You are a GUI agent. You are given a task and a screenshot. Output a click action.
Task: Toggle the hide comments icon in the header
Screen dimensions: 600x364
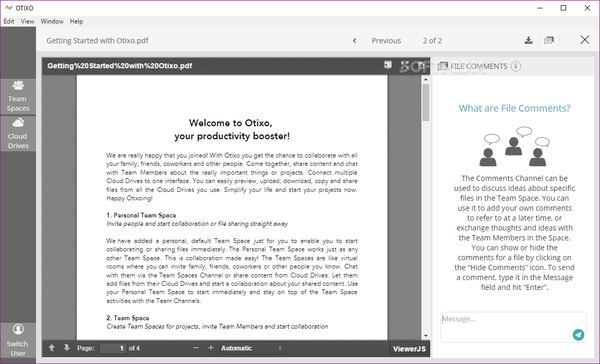coord(549,41)
